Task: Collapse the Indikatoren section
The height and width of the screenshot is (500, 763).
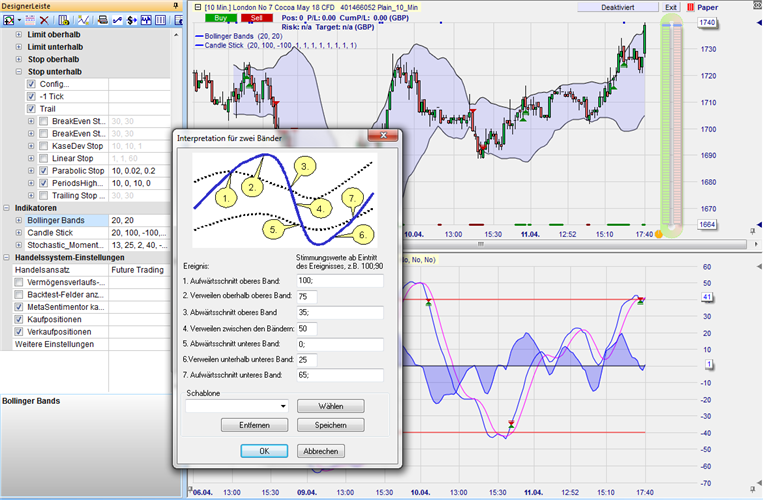Action: point(7,207)
